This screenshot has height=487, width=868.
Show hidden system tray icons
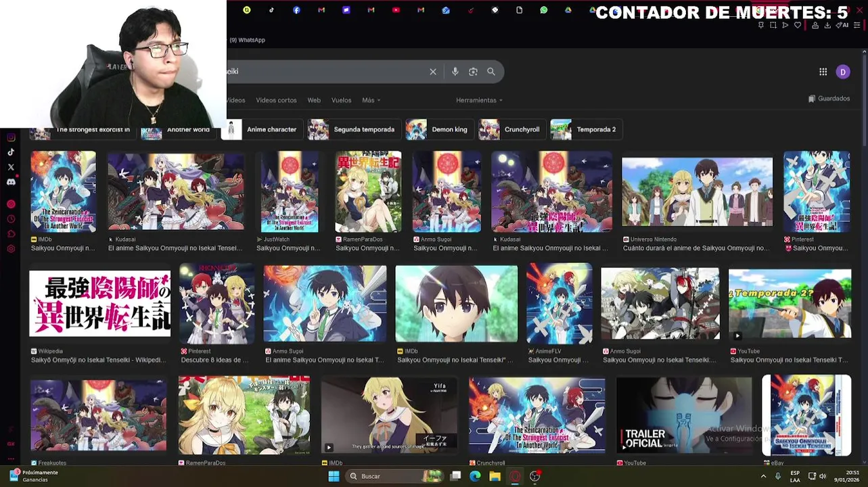tap(763, 476)
